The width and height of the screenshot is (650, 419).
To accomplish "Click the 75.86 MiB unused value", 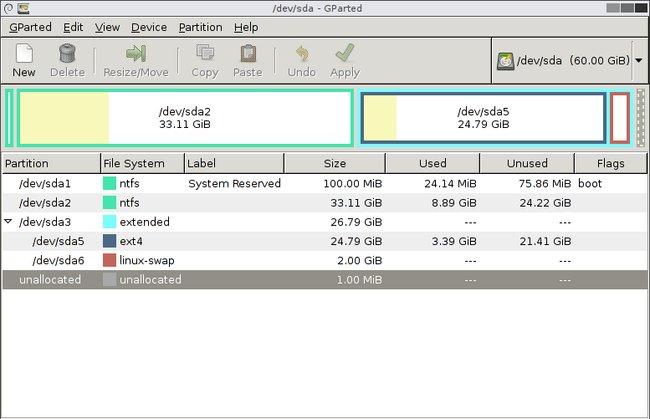I will pyautogui.click(x=545, y=183).
